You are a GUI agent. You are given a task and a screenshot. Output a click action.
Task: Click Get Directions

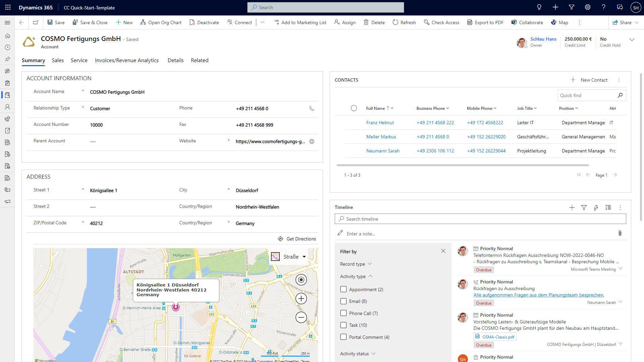coord(297,239)
